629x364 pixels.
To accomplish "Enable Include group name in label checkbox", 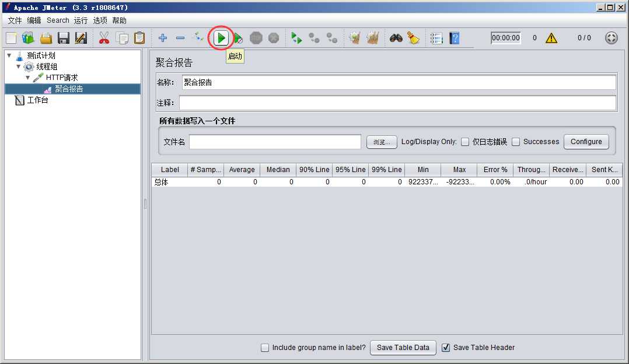I will coord(265,348).
